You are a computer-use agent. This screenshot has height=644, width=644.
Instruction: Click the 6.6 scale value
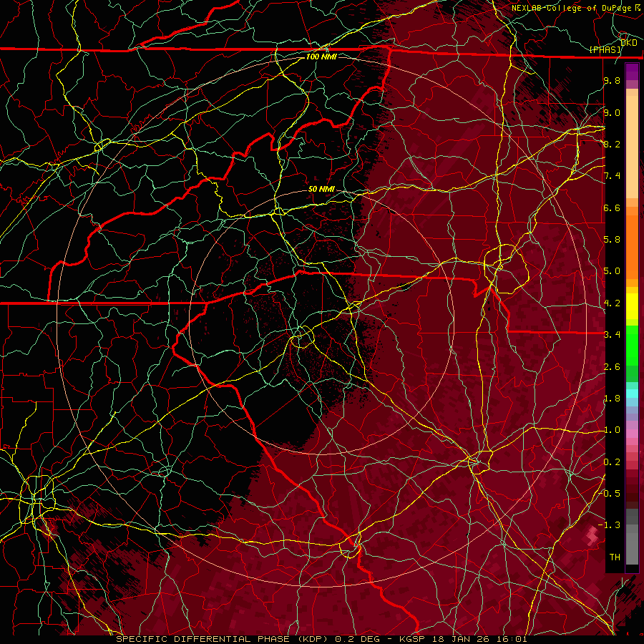pyautogui.click(x=612, y=208)
